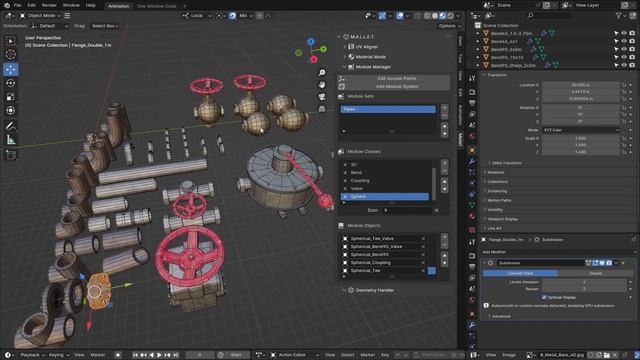Viewport: 640px width, 360px height.
Task: Open the Select Box drag dropdown
Action: (104, 26)
